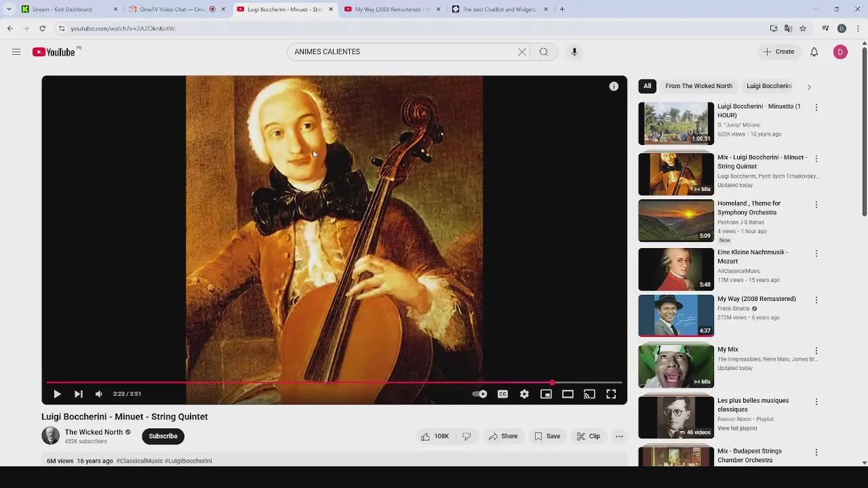Go back in browser history

coord(9,28)
